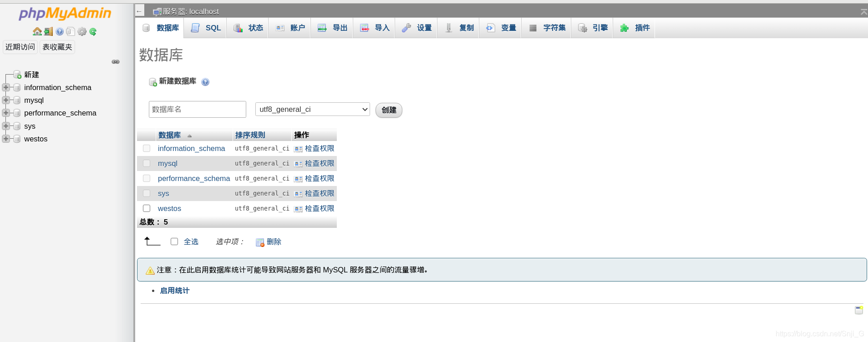The image size is (868, 342).
Task: Click the privileges icon in the sys row
Action: tap(298, 194)
